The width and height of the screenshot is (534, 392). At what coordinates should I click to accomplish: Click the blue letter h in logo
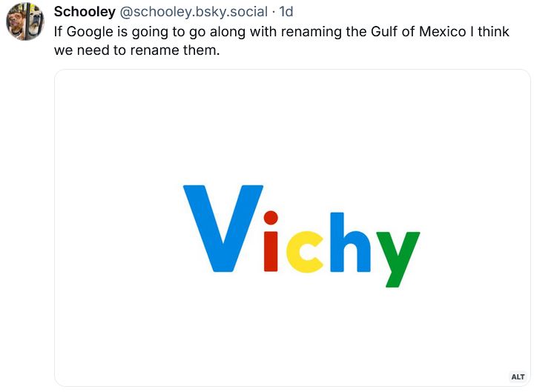350,242
